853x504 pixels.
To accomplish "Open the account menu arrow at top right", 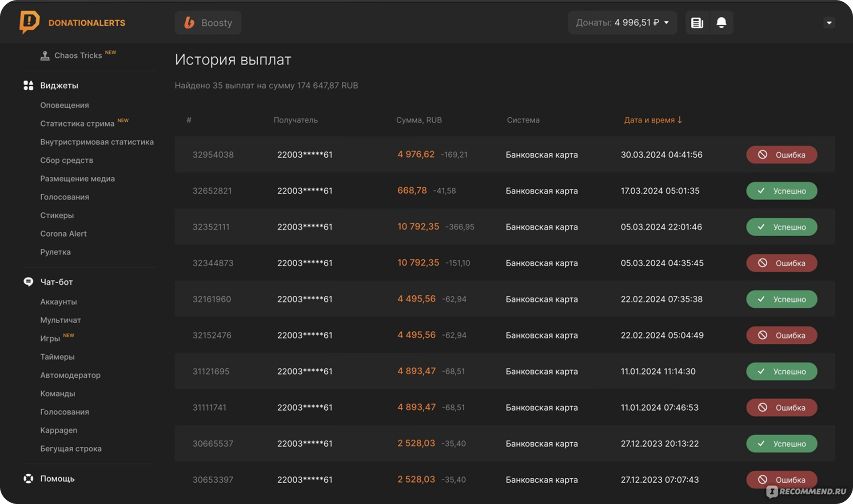I will tap(829, 23).
